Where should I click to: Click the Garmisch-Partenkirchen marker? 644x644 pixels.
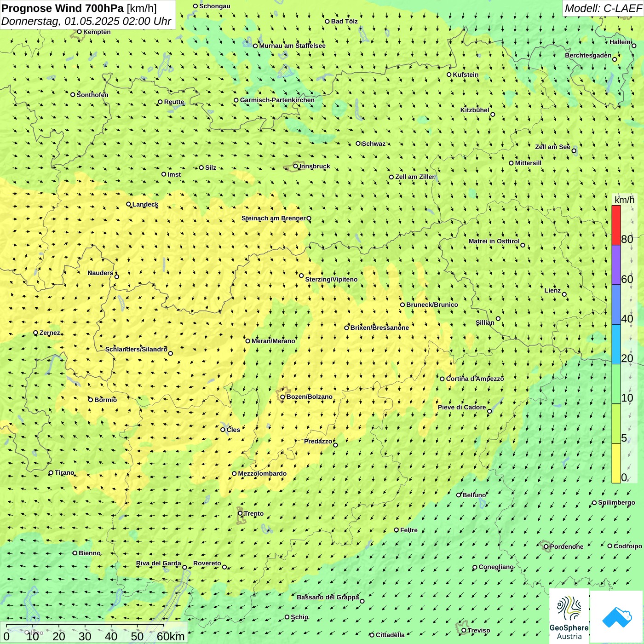(236, 100)
